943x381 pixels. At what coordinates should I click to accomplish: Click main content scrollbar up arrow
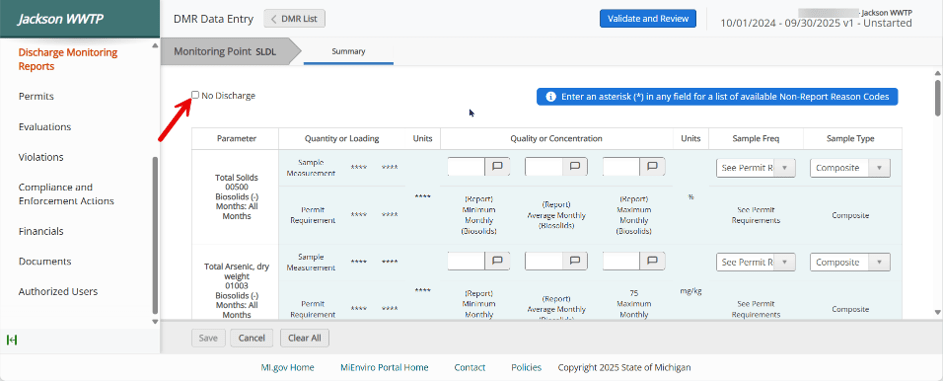(937, 72)
